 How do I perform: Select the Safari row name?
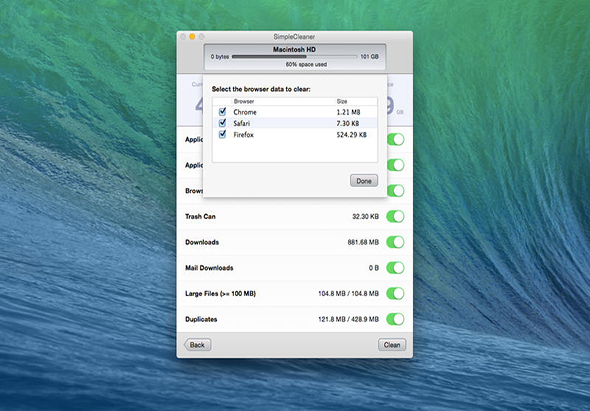[241, 123]
